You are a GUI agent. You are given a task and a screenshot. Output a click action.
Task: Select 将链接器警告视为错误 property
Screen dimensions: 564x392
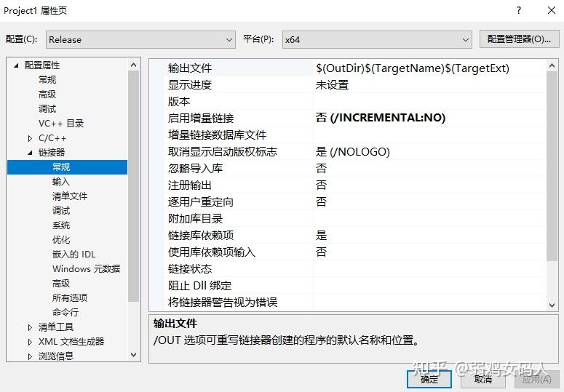tap(222, 302)
